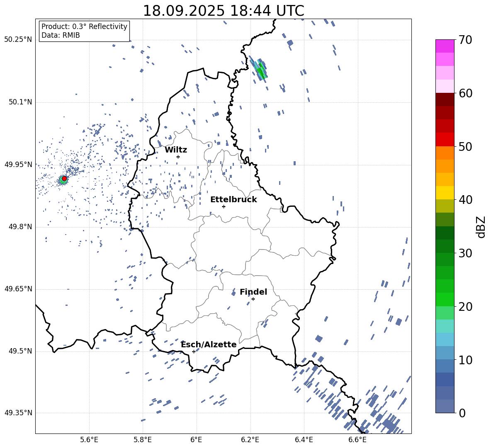This screenshot has height=448, width=491.
Task: Click the yellow colorbar segment at 40
Action: 445,193
